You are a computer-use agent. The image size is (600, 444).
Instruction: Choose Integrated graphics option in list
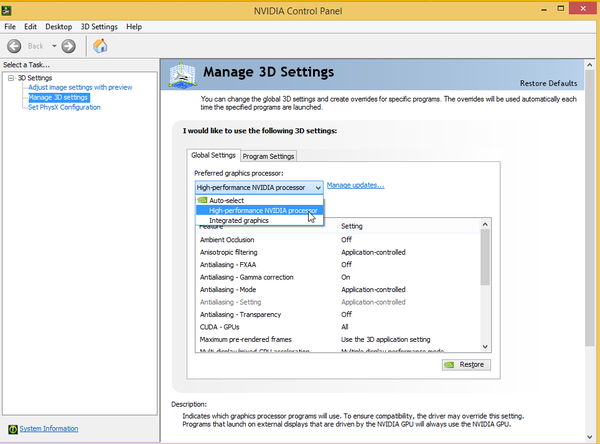click(x=238, y=220)
